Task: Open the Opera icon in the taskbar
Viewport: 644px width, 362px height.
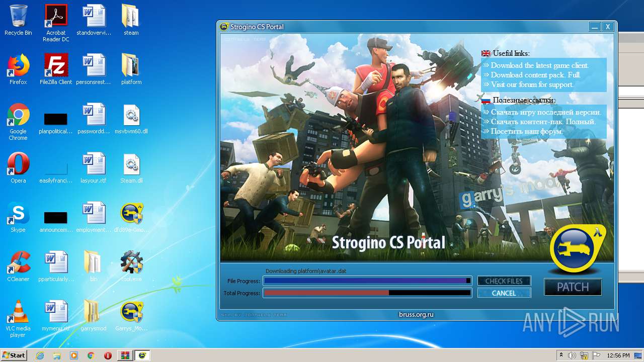Action: coord(108,355)
